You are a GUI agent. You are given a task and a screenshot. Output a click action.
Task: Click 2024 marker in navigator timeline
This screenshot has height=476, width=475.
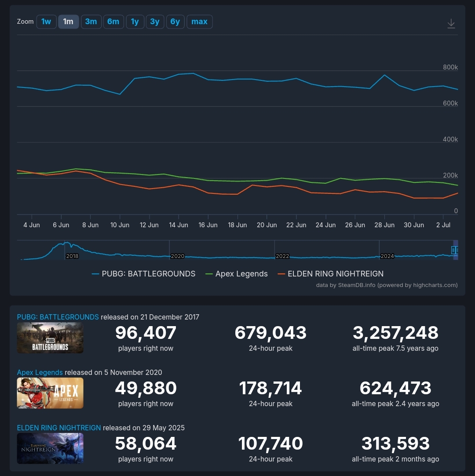tap(387, 256)
